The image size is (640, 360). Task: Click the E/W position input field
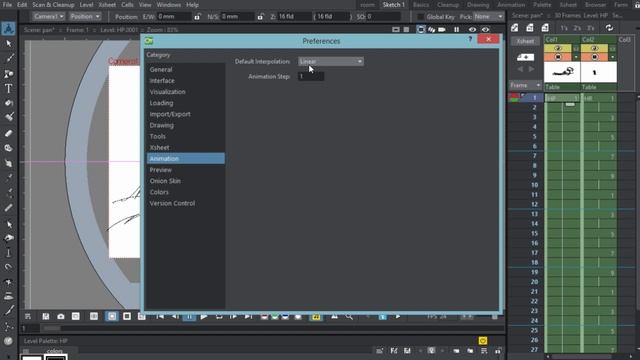click(174, 17)
